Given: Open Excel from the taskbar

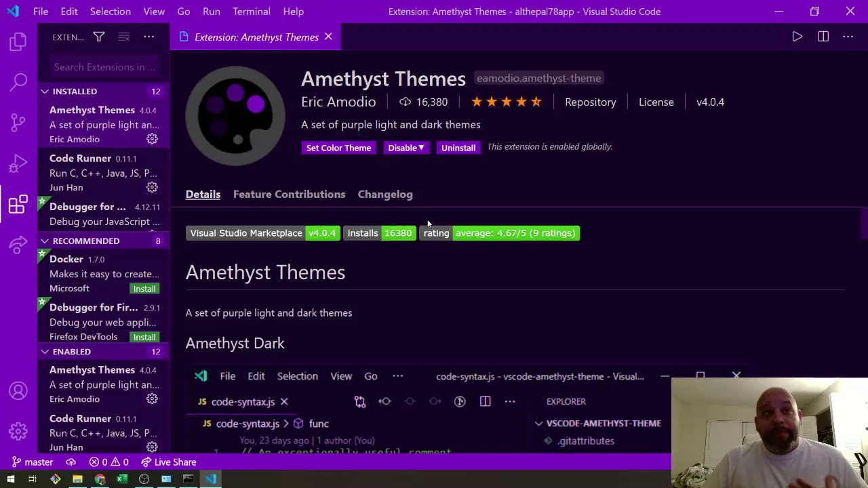Looking at the screenshot, I should 122,479.
